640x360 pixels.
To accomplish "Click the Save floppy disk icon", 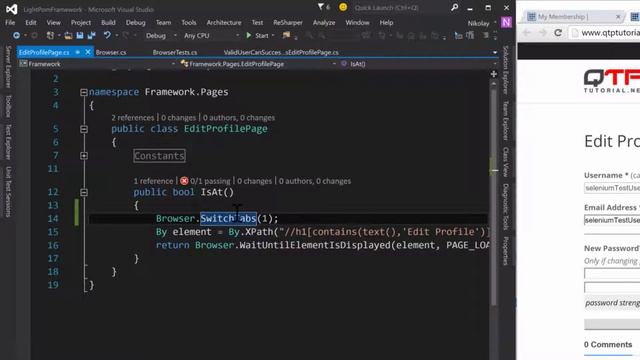I will (x=80, y=36).
